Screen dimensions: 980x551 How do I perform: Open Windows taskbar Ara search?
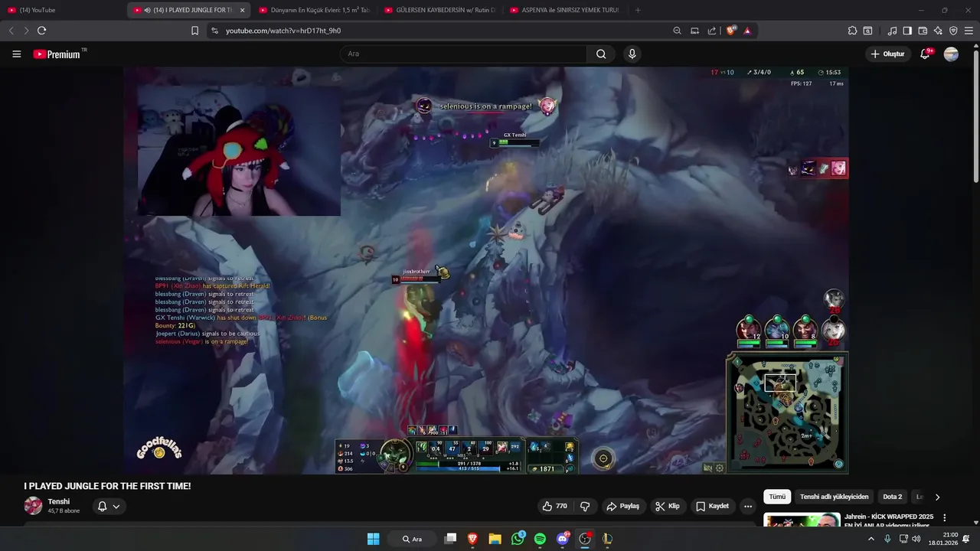413,539
